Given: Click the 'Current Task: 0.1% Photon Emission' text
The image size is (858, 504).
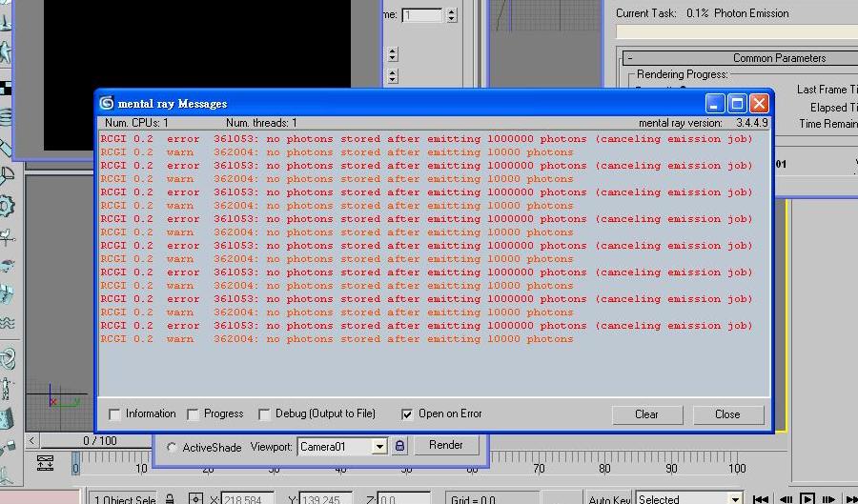Looking at the screenshot, I should click(702, 13).
